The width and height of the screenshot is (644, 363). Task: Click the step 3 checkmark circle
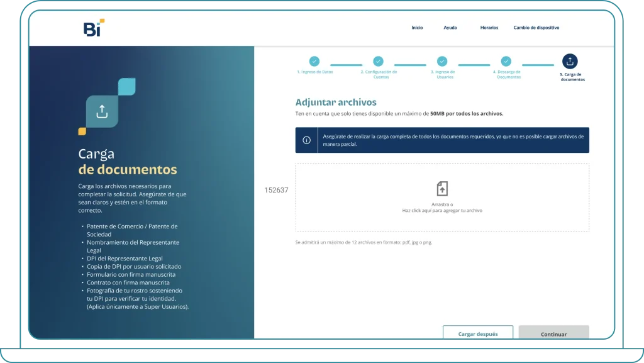442,61
